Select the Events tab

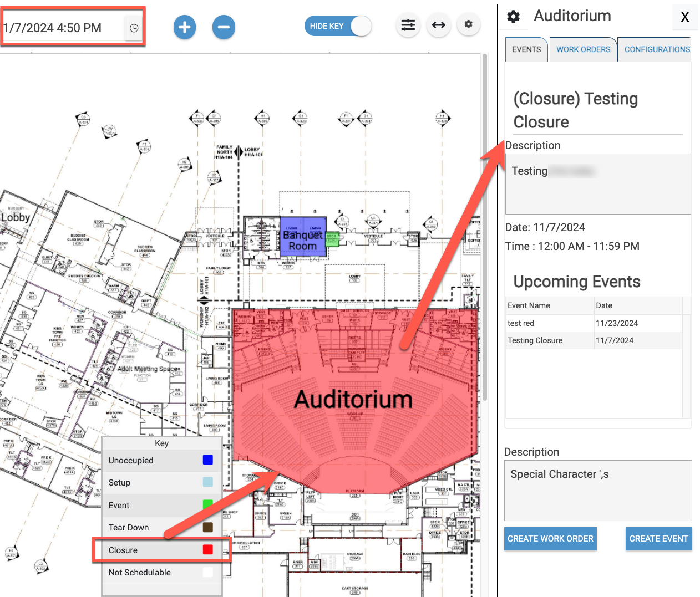(x=526, y=49)
